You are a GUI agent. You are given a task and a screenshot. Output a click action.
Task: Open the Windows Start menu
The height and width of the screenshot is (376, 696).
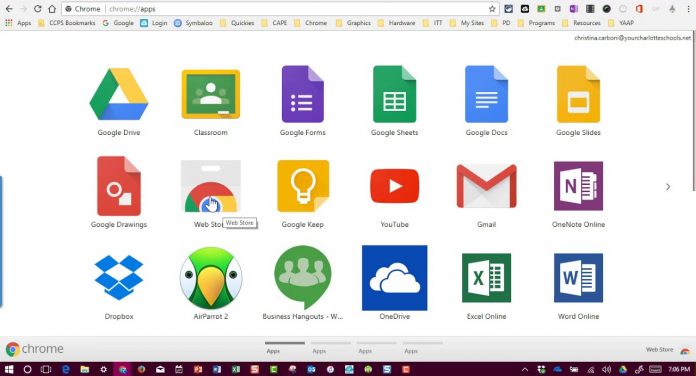9,369
